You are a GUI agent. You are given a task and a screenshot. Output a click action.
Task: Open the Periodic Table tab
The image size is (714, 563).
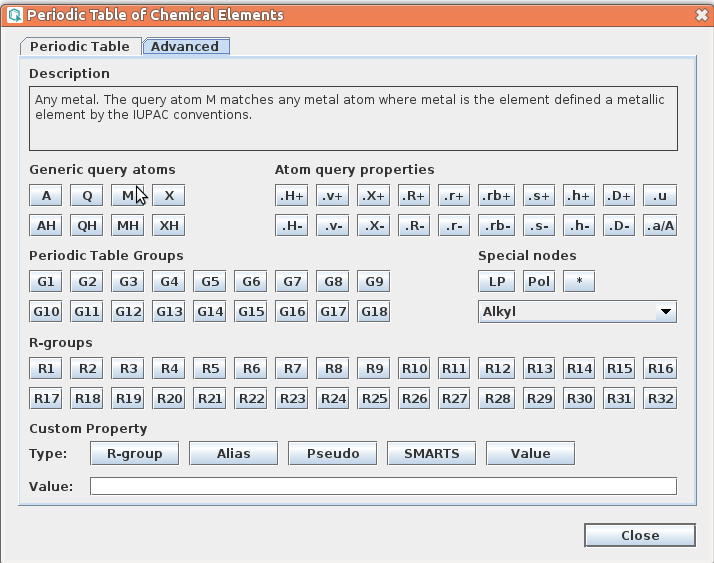[x=80, y=46]
